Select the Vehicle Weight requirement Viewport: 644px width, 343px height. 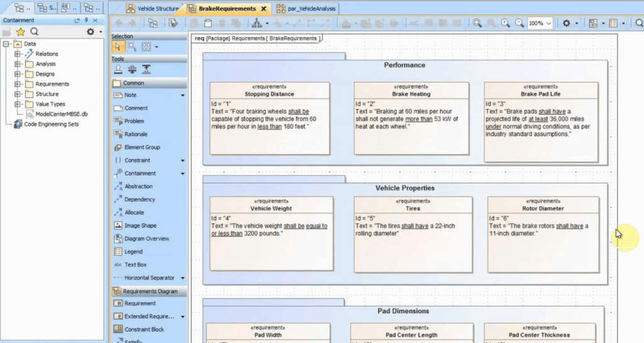pyautogui.click(x=272, y=234)
